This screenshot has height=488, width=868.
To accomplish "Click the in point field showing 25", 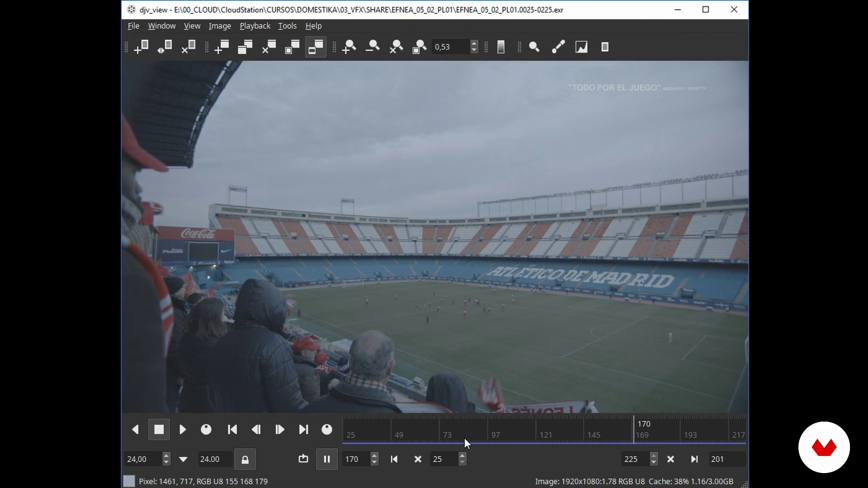I will (x=444, y=459).
